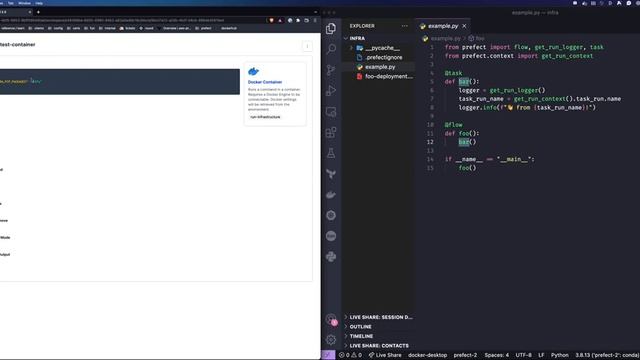Change indentation via Spaces: 4
This screenshot has width=640, height=360.
(496, 355)
